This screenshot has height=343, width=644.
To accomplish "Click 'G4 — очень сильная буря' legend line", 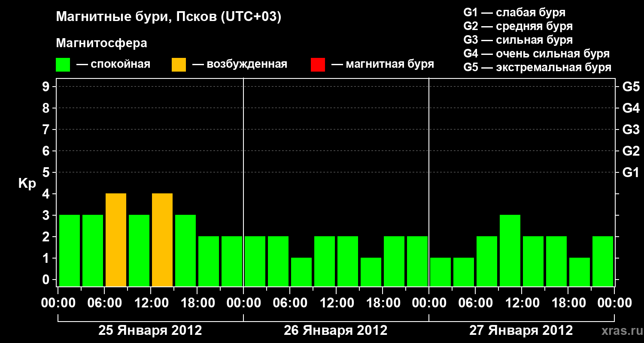I will (x=536, y=54).
